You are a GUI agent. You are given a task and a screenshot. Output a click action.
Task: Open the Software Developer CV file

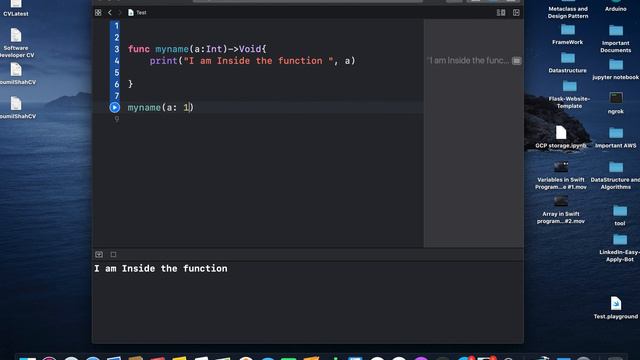[16, 43]
